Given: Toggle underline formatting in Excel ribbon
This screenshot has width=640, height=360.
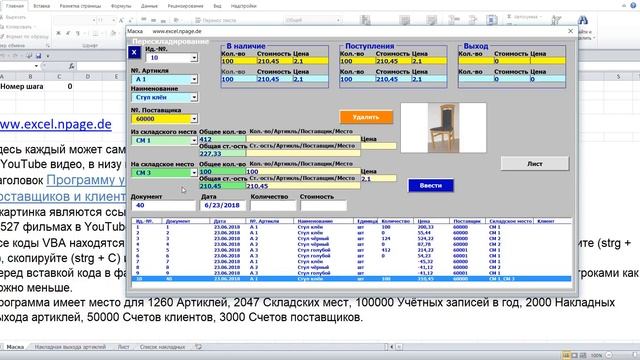Looking at the screenshot, I should click(78, 33).
